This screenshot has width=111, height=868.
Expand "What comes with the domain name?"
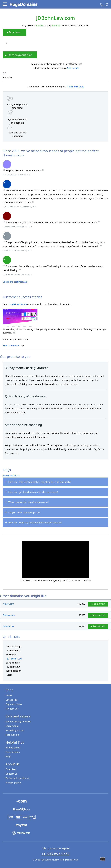point(56,502)
